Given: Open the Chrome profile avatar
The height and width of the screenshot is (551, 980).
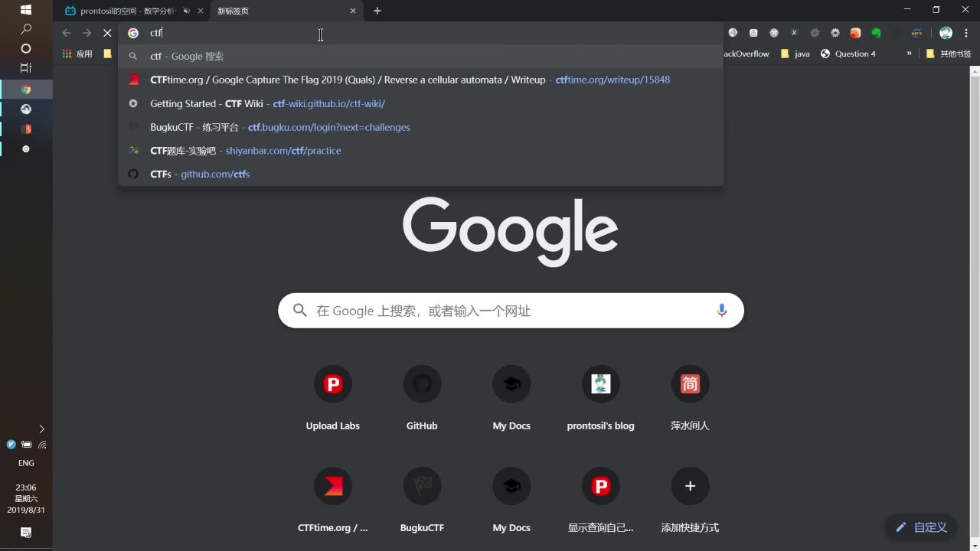Looking at the screenshot, I should click(x=946, y=33).
